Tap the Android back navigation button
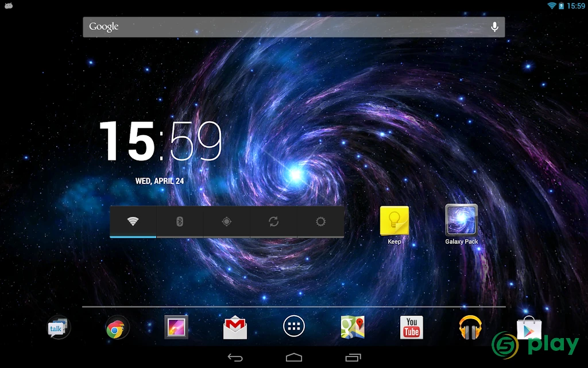Viewport: 588px width, 368px height. coord(235,358)
